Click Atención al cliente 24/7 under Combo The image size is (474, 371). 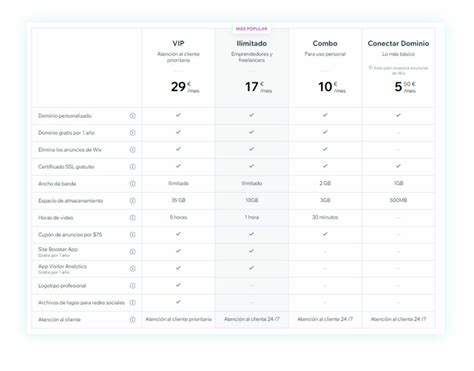(325, 319)
